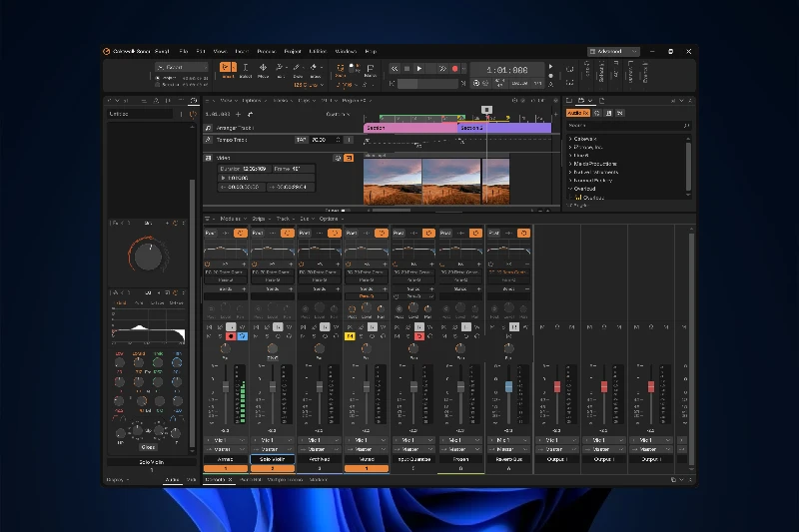The image size is (799, 532).
Task: Open the Strips menu in the console
Action: point(259,218)
